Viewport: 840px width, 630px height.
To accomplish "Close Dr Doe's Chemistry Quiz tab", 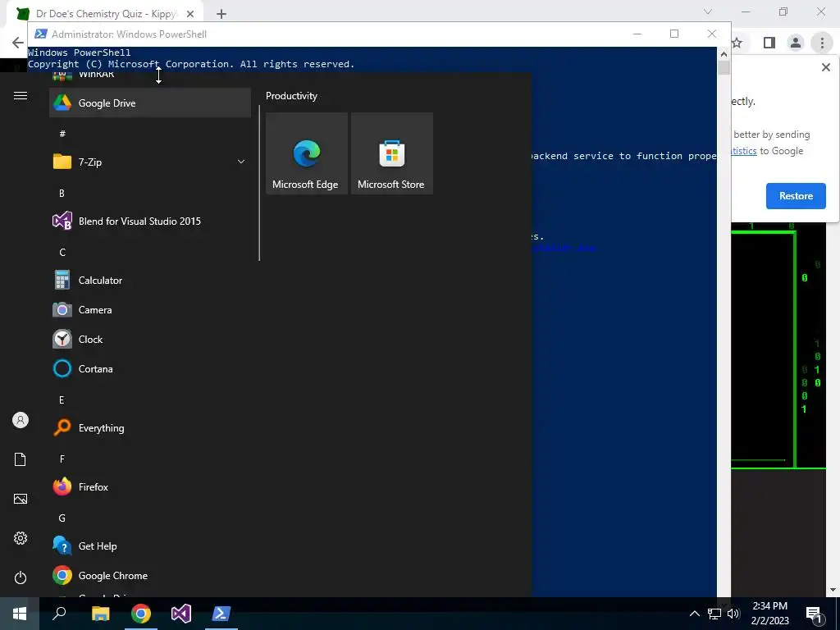I will coord(190,14).
